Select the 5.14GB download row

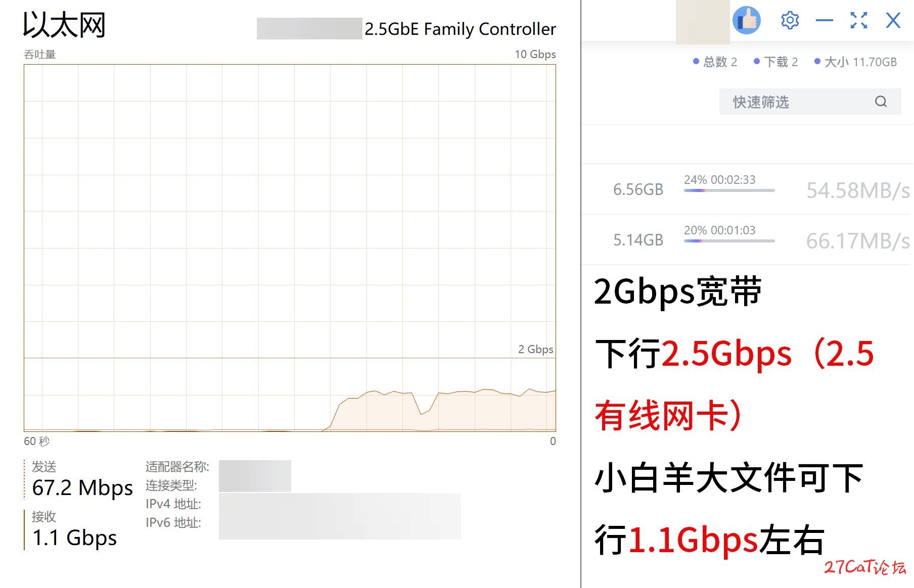(747, 240)
